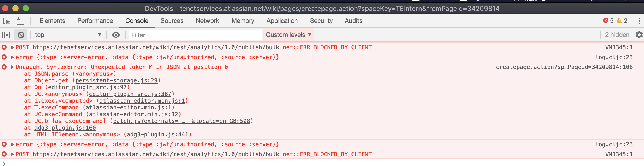Viewport: 644px width, 166px height.
Task: Activate the inspect element picker icon
Action: click(x=6, y=21)
